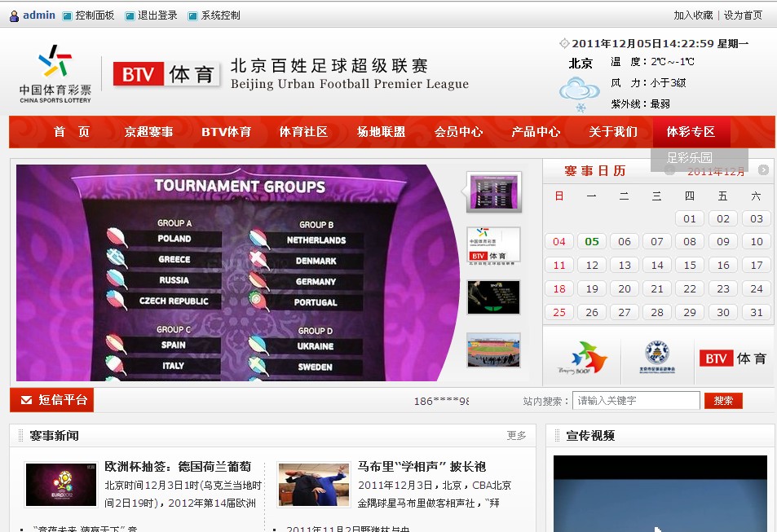Select the tournament groups slide thumbnail
Image resolution: width=777 pixels, height=532 pixels.
click(494, 191)
